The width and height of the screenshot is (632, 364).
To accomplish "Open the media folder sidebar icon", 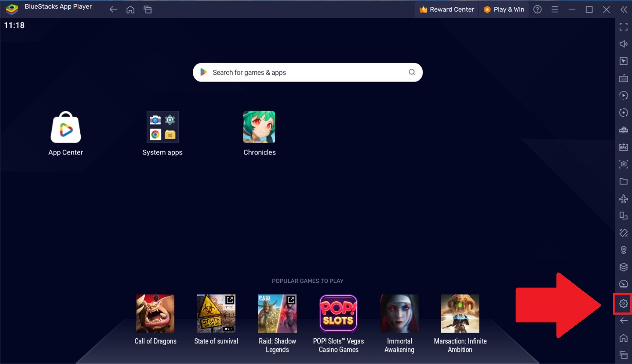I will 623,181.
